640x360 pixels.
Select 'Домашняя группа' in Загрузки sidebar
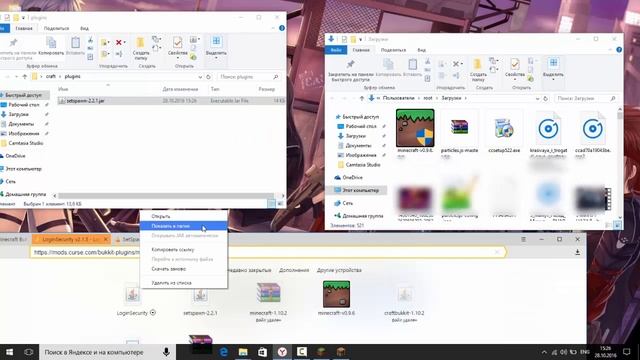362,216
